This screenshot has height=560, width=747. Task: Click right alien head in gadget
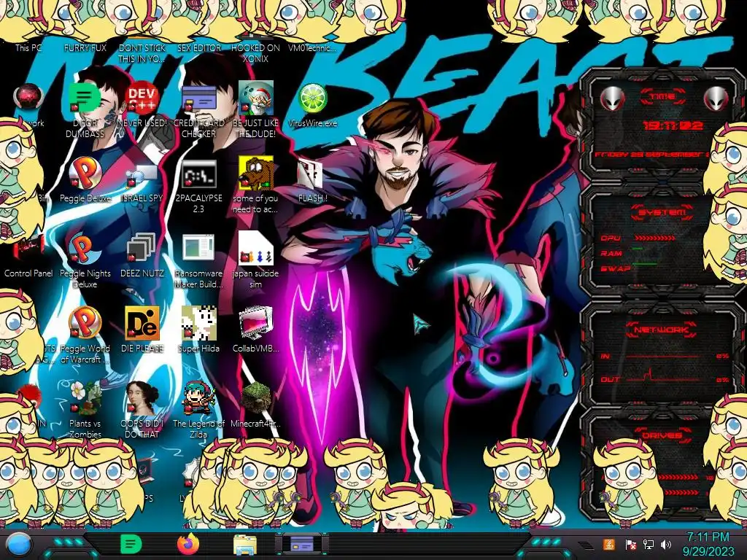pos(716,98)
